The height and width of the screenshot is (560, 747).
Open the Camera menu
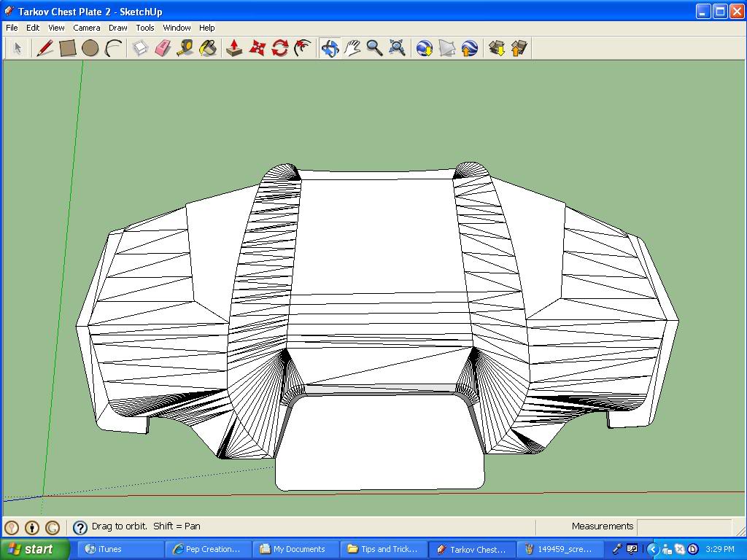(x=87, y=28)
